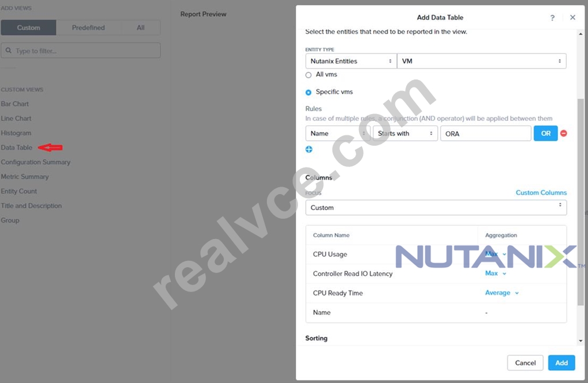The width and height of the screenshot is (588, 383).
Task: Close the Add Data Table dialog
Action: tap(572, 17)
